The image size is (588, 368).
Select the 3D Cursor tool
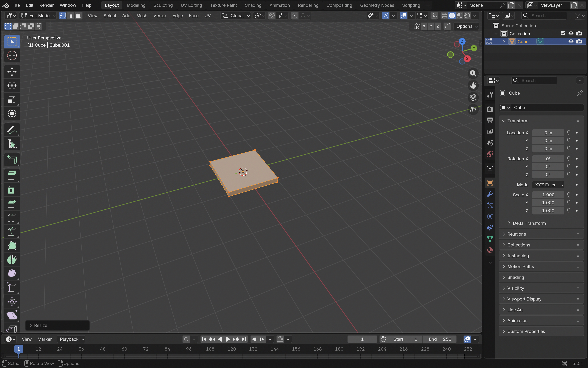pos(12,55)
